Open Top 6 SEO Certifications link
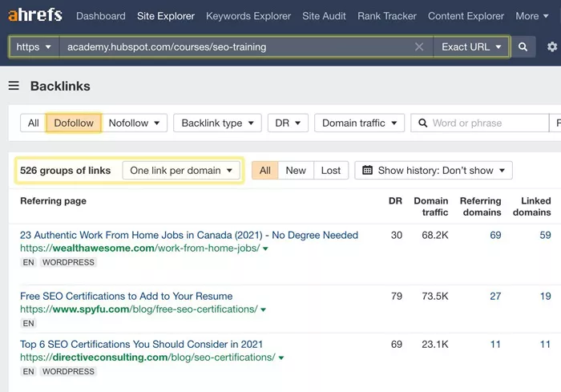The width and height of the screenshot is (561, 392). pos(141,345)
